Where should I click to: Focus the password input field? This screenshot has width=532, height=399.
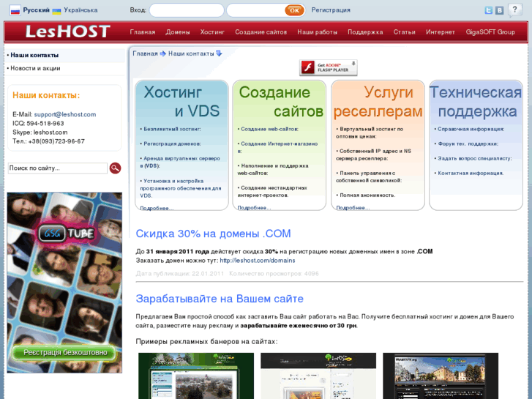(256, 10)
